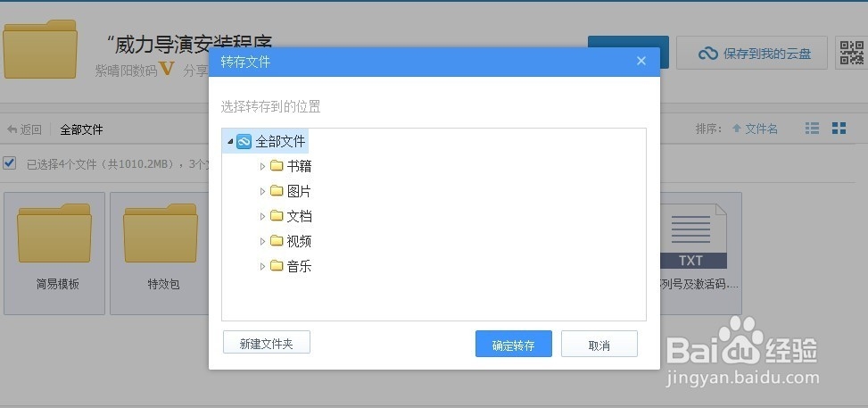The image size is (868, 408).
Task: Select the 视频 folder icon
Action: pos(277,240)
